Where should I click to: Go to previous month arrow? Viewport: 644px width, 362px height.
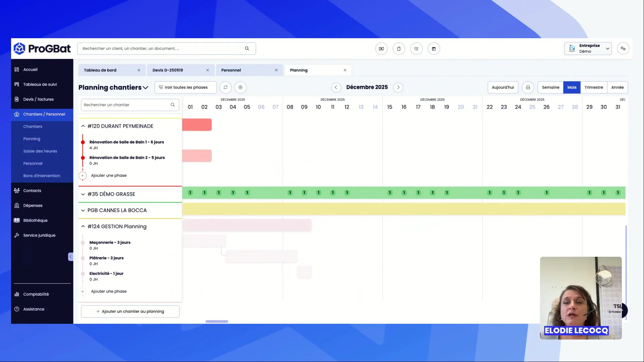336,87
